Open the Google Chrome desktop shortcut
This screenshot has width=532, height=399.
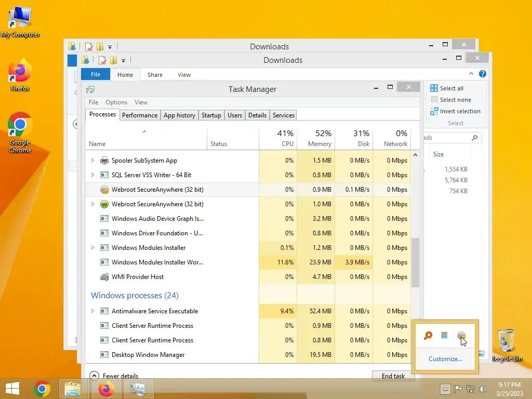click(x=20, y=132)
